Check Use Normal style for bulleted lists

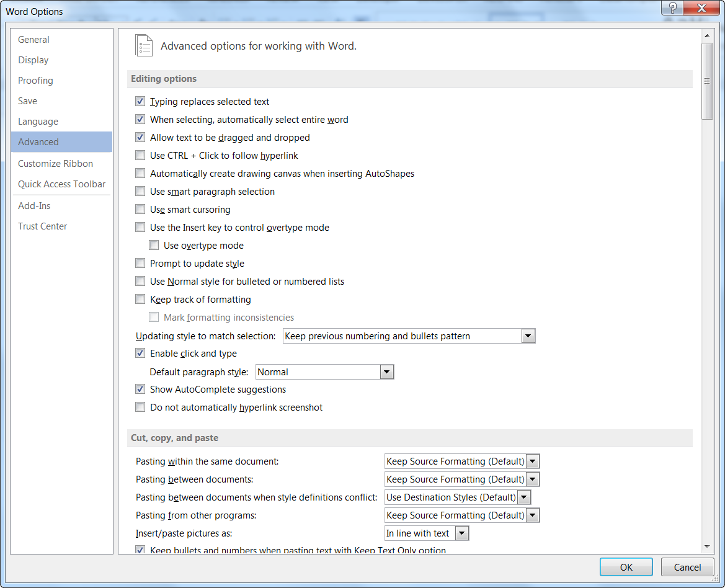pyautogui.click(x=140, y=282)
